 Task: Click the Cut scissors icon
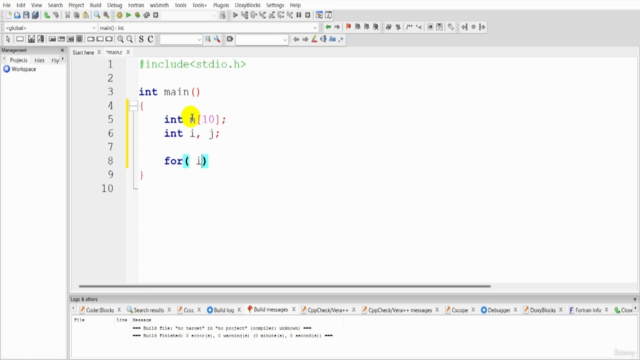click(68, 16)
